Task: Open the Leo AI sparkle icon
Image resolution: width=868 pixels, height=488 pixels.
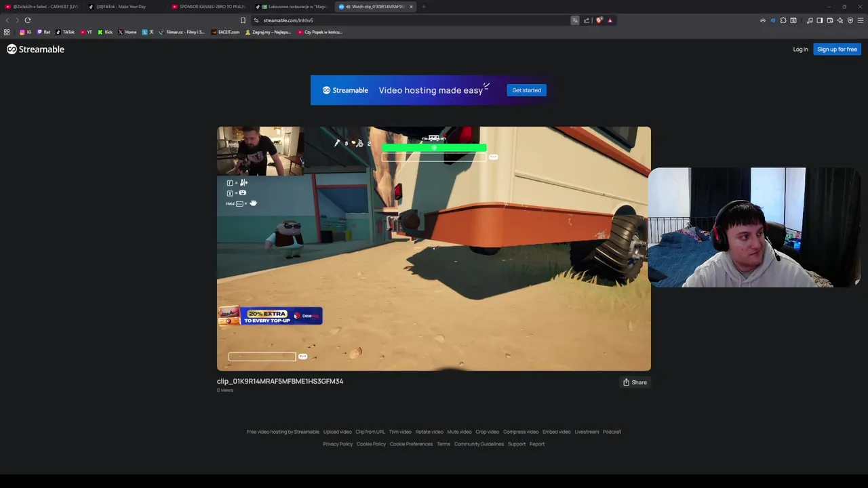Action: 840,20
